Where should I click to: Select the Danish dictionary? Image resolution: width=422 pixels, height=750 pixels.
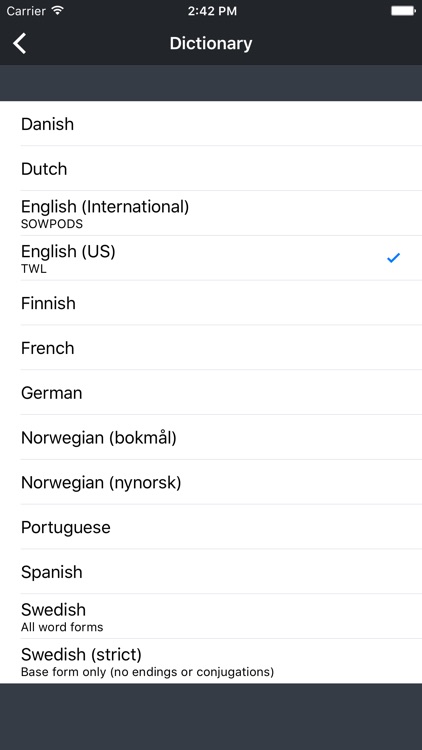[x=211, y=123]
